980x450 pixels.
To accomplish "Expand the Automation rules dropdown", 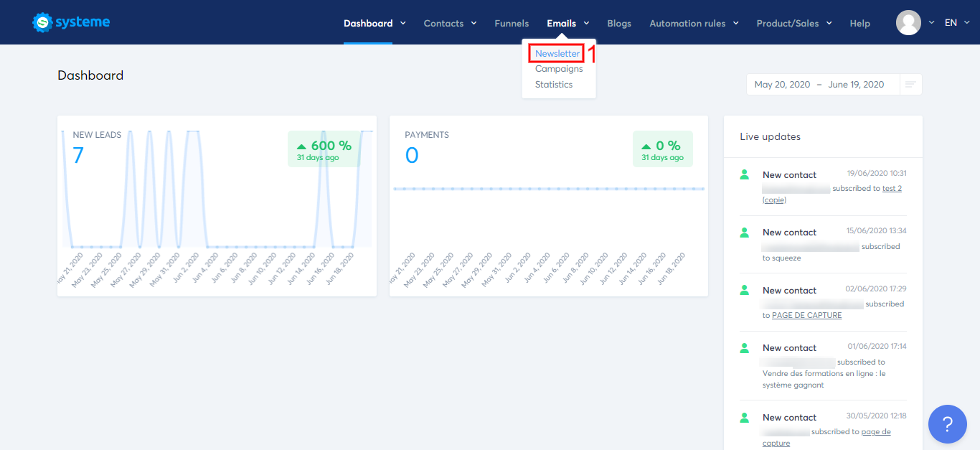I will pos(694,23).
